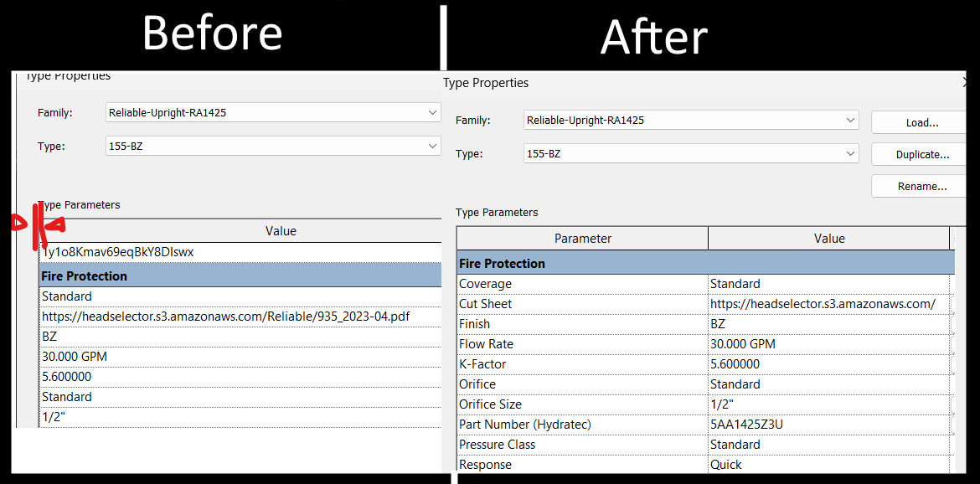980x484 pixels.
Task: Select the full PDF URL in Before table
Action: coord(226,317)
